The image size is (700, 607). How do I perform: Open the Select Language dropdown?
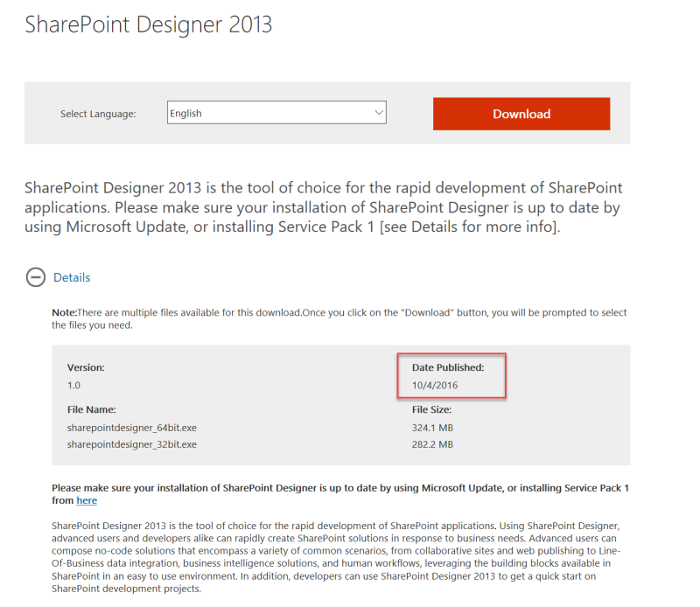(x=276, y=113)
